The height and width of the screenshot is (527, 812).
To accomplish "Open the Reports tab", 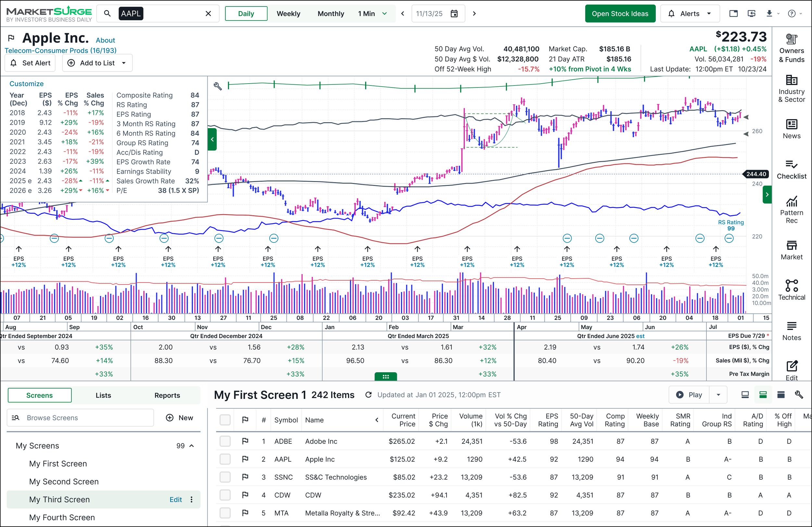I will [x=167, y=395].
